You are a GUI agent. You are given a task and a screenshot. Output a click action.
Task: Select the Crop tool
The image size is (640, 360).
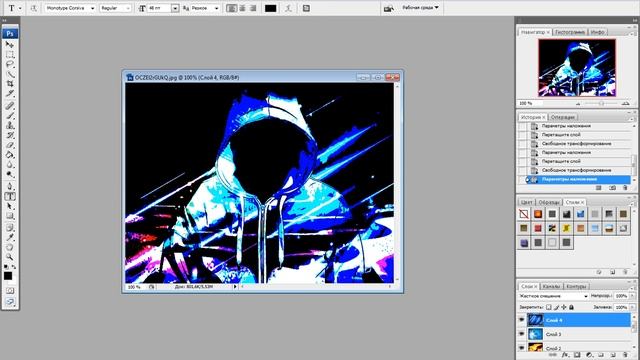[10, 84]
